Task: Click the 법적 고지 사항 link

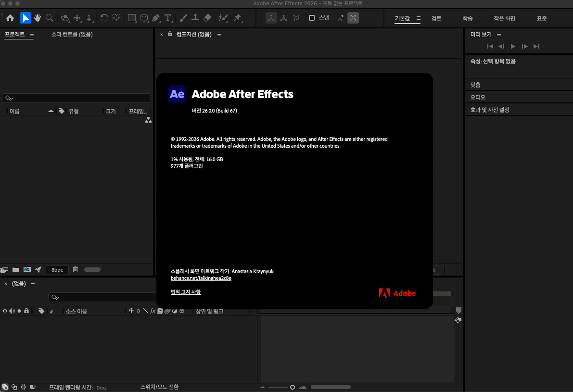Action: [186, 292]
